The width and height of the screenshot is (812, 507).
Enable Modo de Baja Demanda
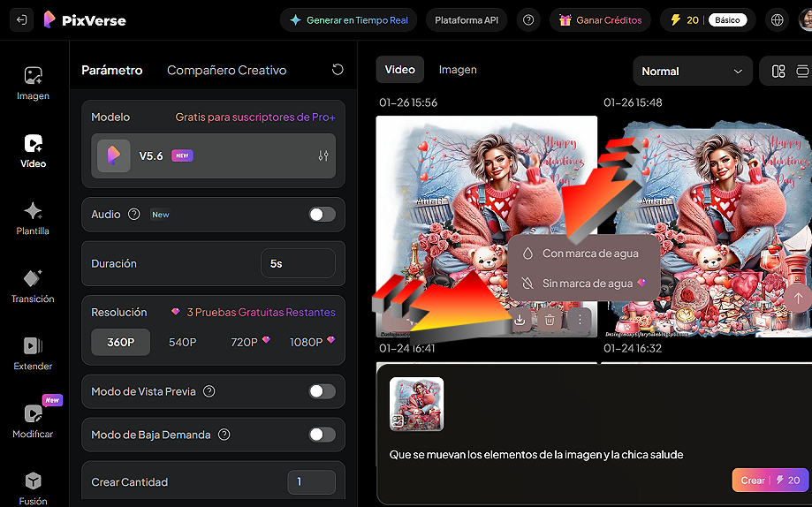(322, 435)
